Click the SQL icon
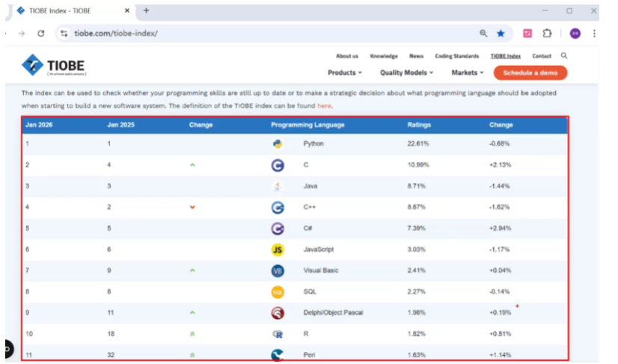The width and height of the screenshot is (618, 364). 278,292
